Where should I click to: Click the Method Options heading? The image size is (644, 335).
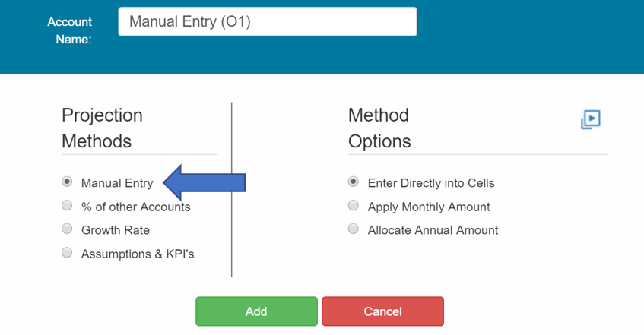[x=379, y=128]
